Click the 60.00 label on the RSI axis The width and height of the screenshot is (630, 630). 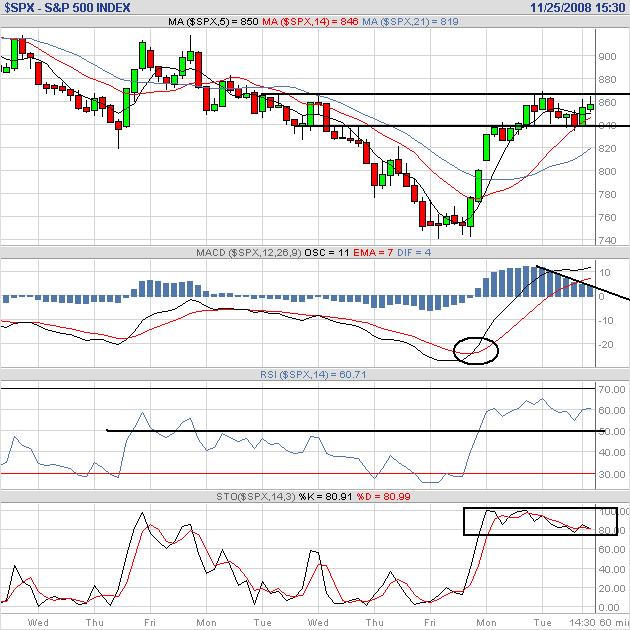tap(612, 411)
